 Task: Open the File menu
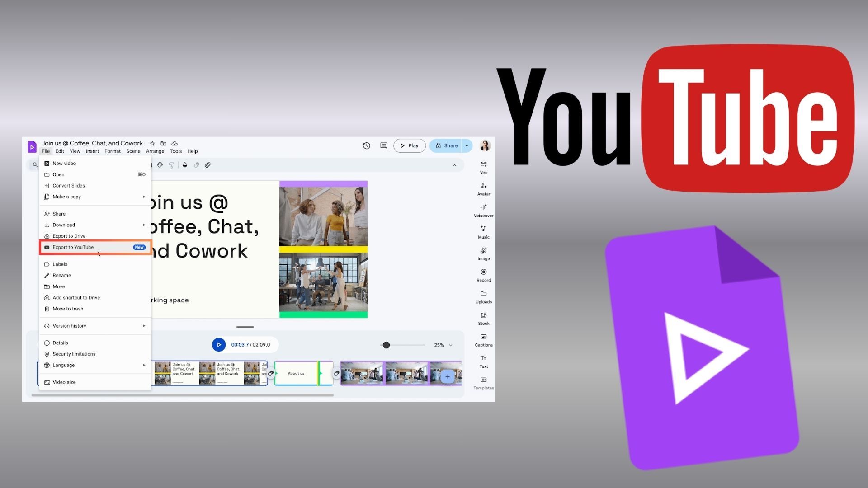46,151
